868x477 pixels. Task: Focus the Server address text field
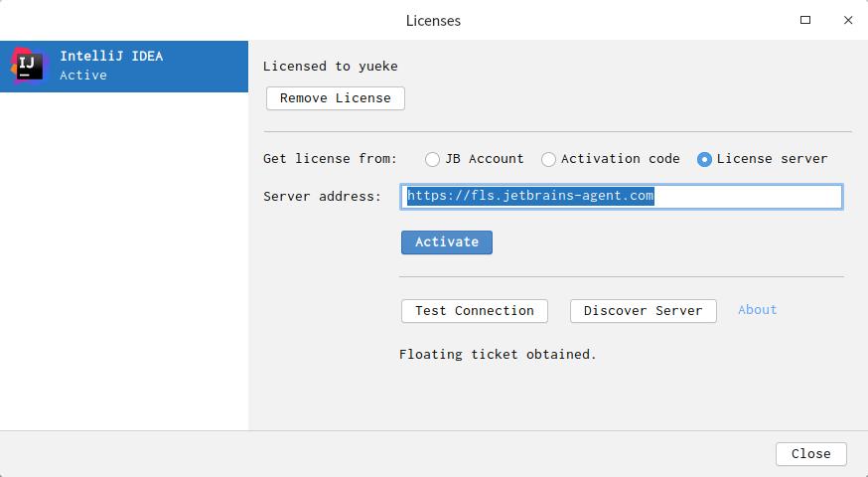pos(622,197)
